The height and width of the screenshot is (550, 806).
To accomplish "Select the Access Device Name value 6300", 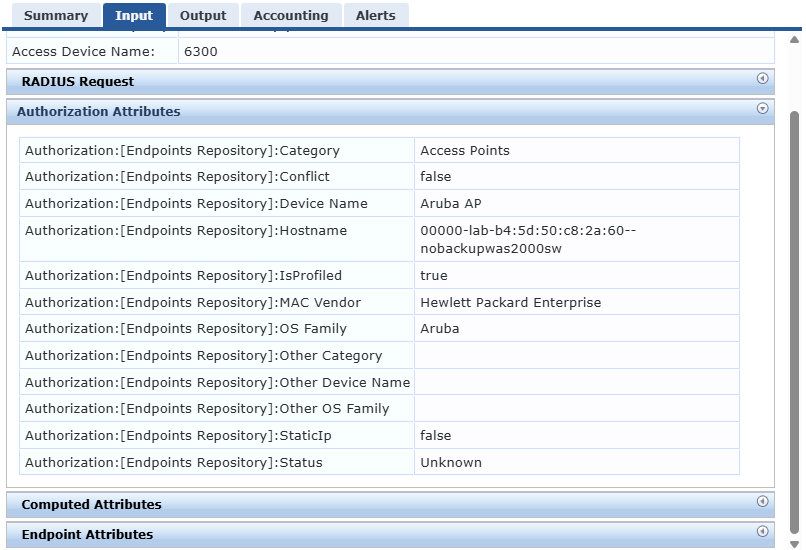I will [x=200, y=52].
